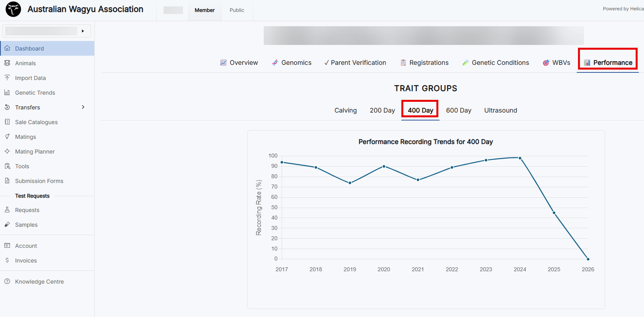This screenshot has width=644, height=317.
Task: Click the Submission Forms document icon
Action: 7,181
